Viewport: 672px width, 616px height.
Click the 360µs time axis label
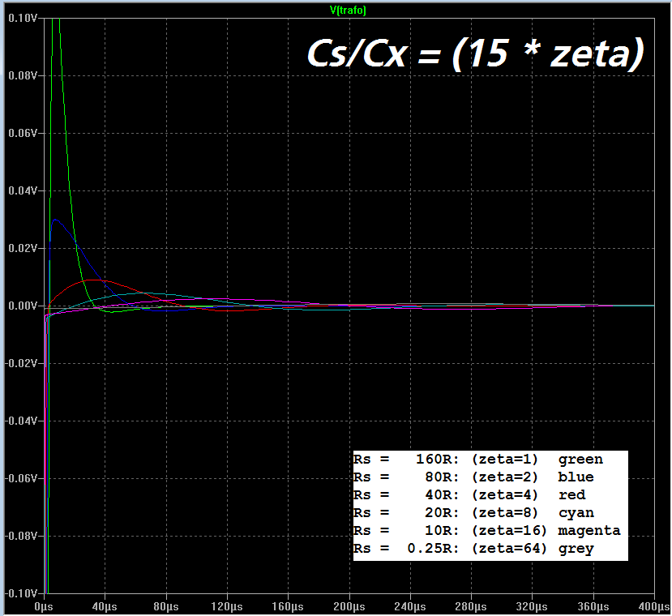(593, 607)
